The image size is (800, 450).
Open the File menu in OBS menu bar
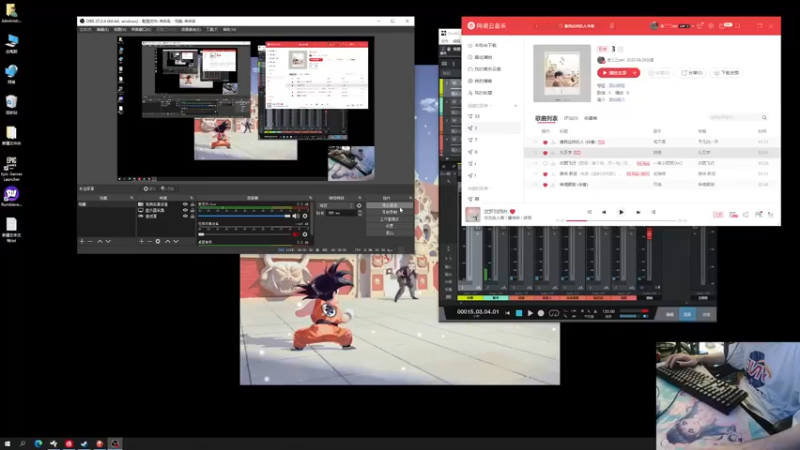tap(85, 30)
